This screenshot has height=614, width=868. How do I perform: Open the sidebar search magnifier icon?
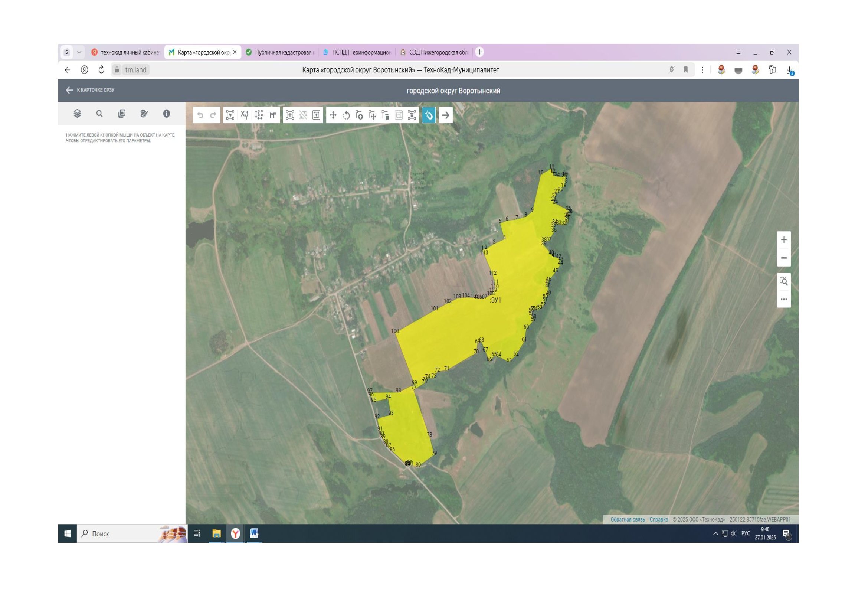tap(99, 114)
